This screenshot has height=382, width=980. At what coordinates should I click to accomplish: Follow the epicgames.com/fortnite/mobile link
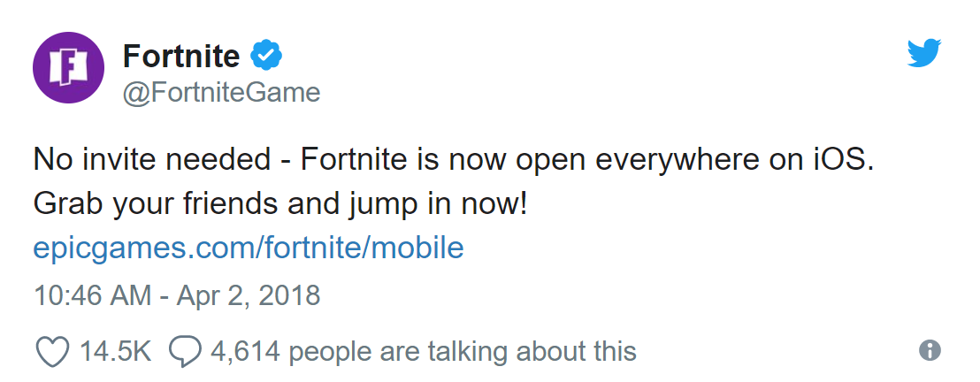pyautogui.click(x=249, y=248)
